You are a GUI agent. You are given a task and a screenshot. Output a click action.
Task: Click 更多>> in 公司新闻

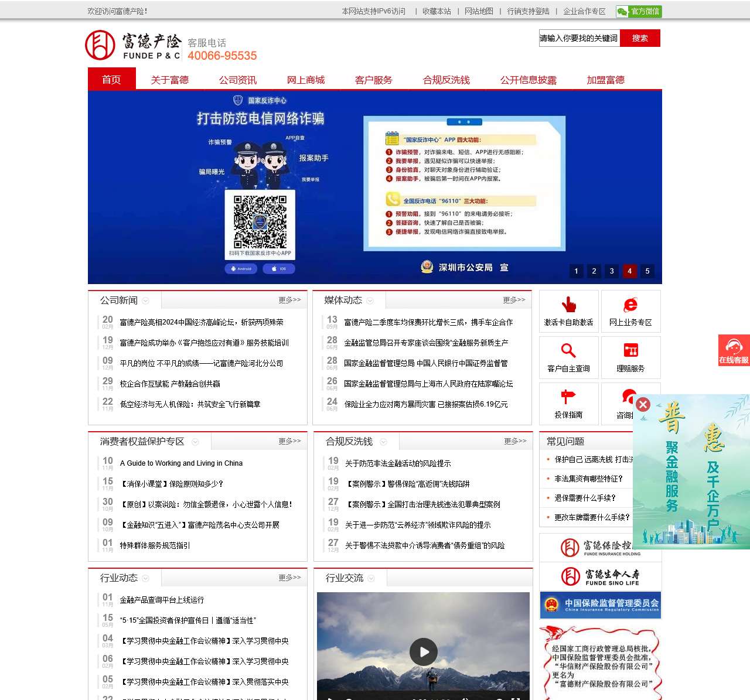(x=289, y=300)
